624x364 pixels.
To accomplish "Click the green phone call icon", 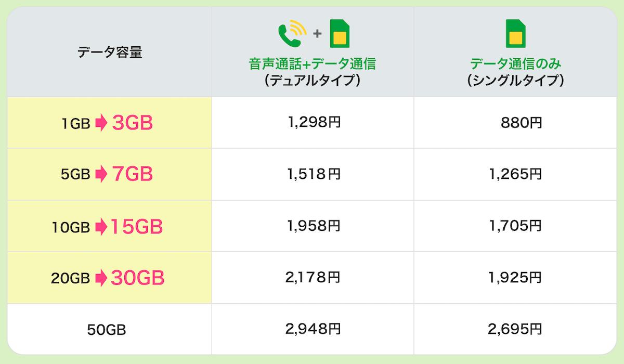I will pyautogui.click(x=292, y=33).
